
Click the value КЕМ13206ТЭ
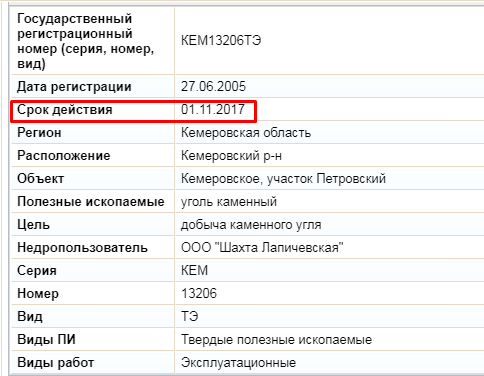click(221, 41)
